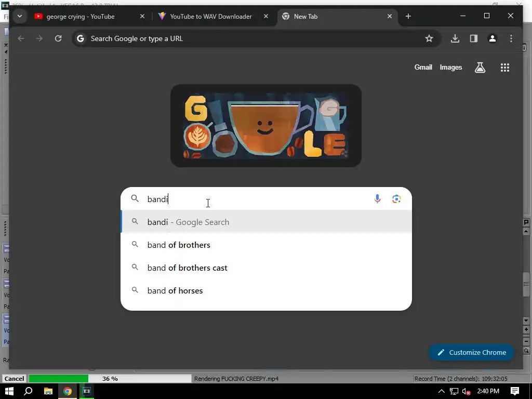The width and height of the screenshot is (532, 399).
Task: Click the 36 % render progress bar
Action: [110, 379]
